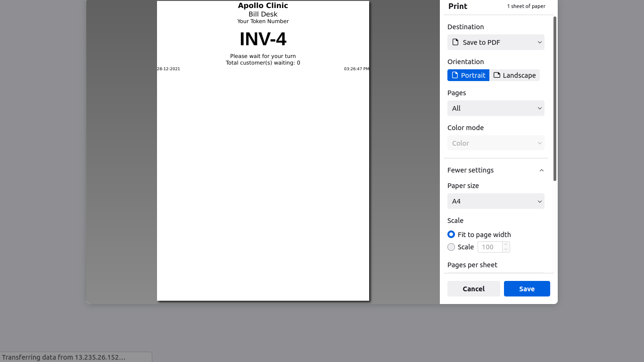Select Portrait orientation
Viewport: 644px width, 362px height.
(x=468, y=75)
